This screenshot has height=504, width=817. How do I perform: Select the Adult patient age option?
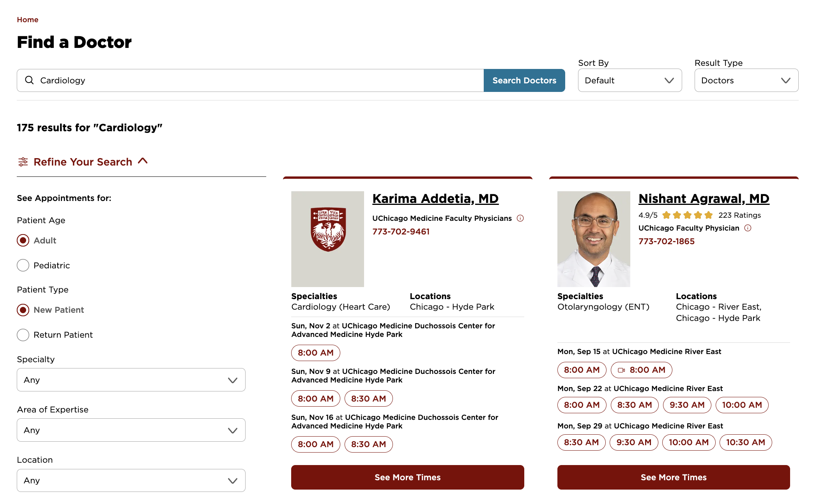[x=23, y=240]
